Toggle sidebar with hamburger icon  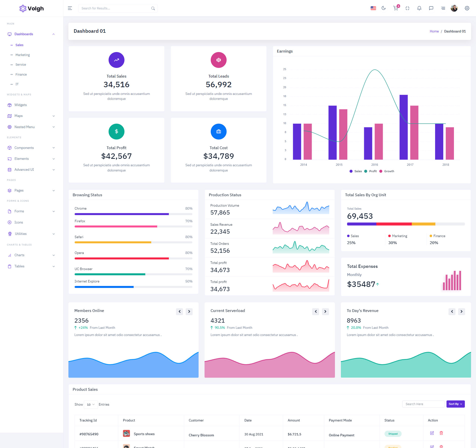click(x=70, y=8)
